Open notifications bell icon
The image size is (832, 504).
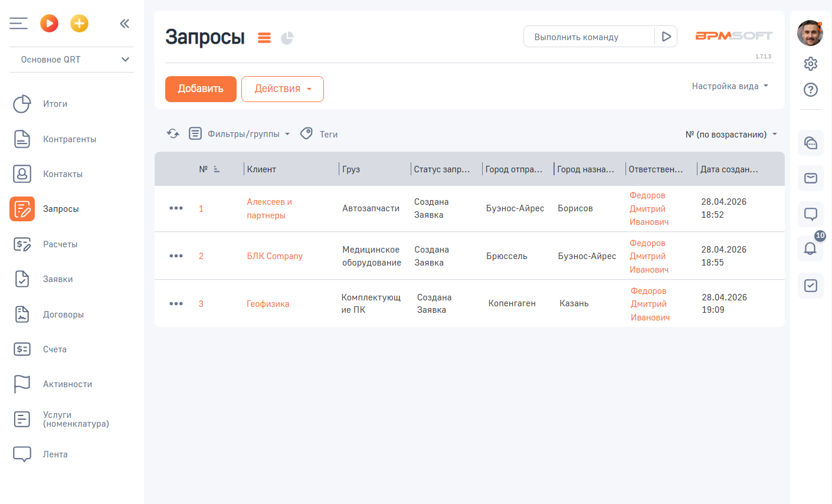pyautogui.click(x=810, y=248)
